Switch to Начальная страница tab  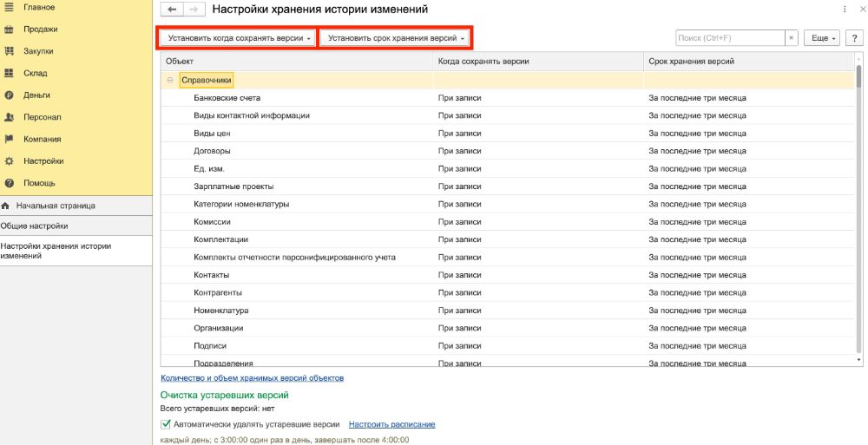coord(76,206)
